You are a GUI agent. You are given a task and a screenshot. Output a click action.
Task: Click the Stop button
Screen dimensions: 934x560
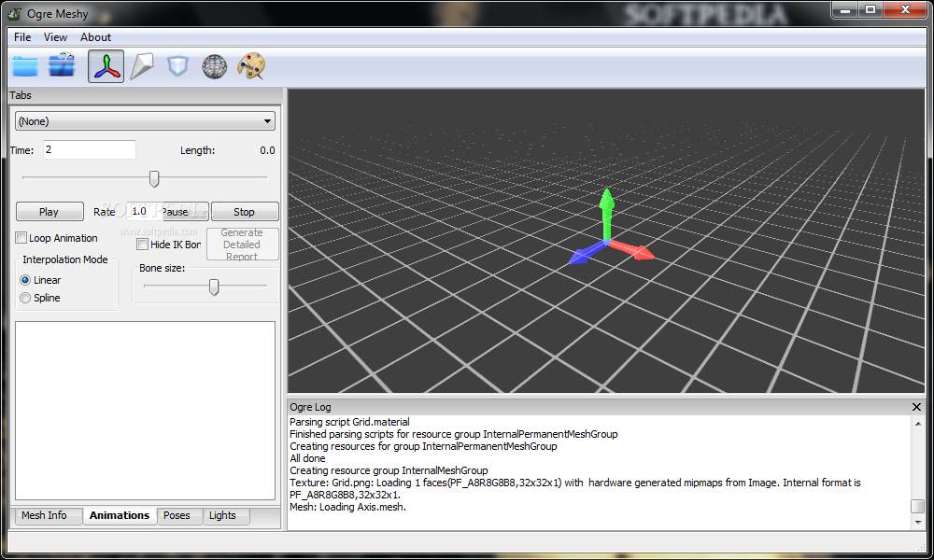click(x=244, y=212)
